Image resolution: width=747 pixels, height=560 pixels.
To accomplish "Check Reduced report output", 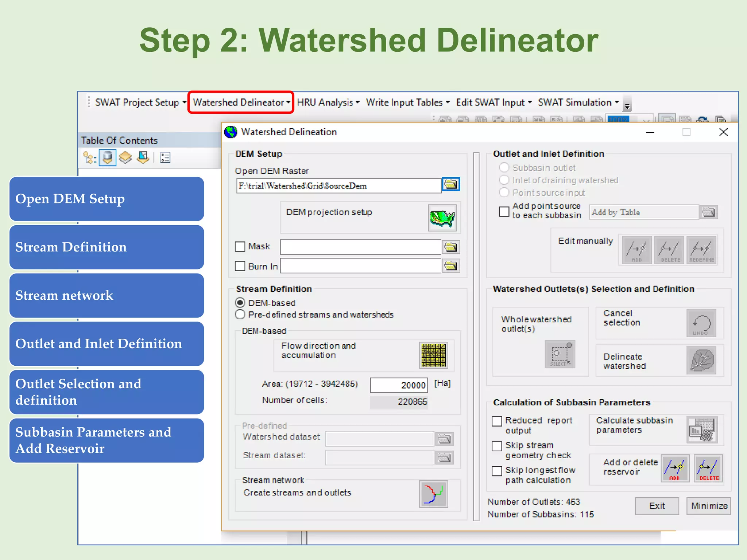I will (x=497, y=421).
